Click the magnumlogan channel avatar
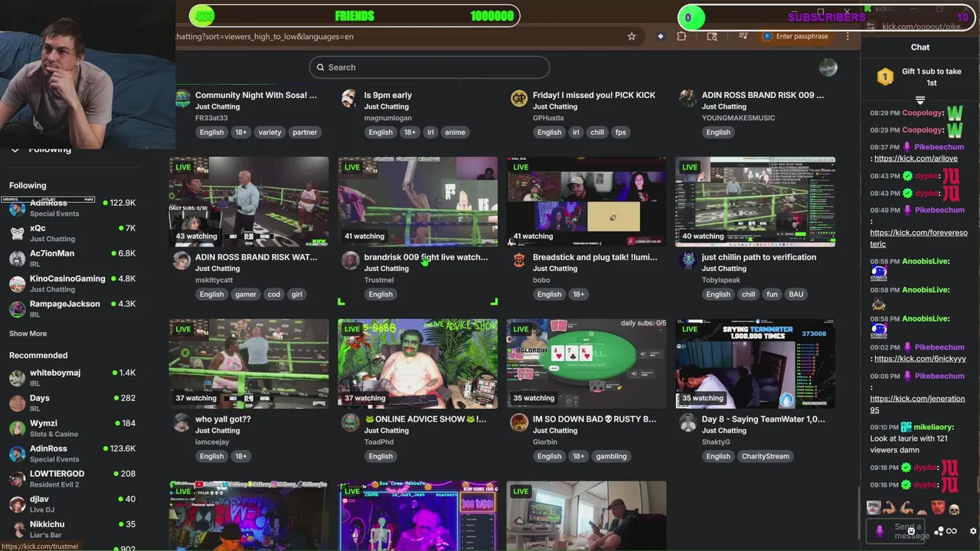This screenshot has height=551, width=980. (x=350, y=99)
